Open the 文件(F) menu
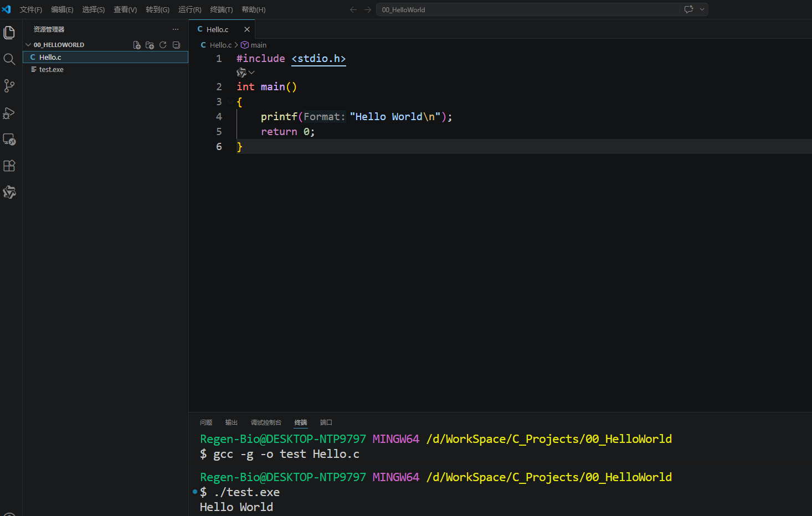 31,9
